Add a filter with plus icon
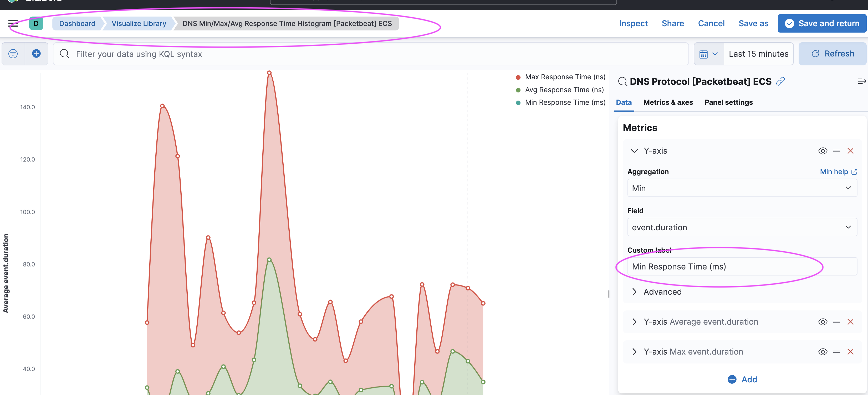The image size is (868, 395). point(36,54)
